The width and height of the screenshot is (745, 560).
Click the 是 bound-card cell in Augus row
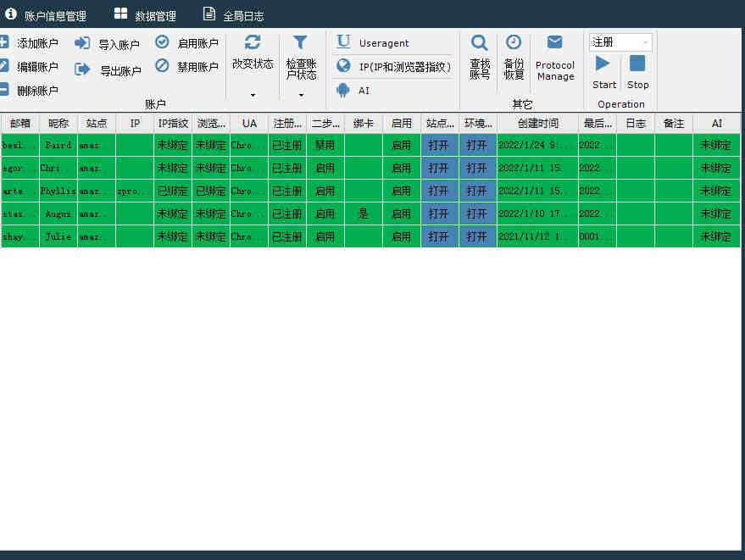[364, 213]
